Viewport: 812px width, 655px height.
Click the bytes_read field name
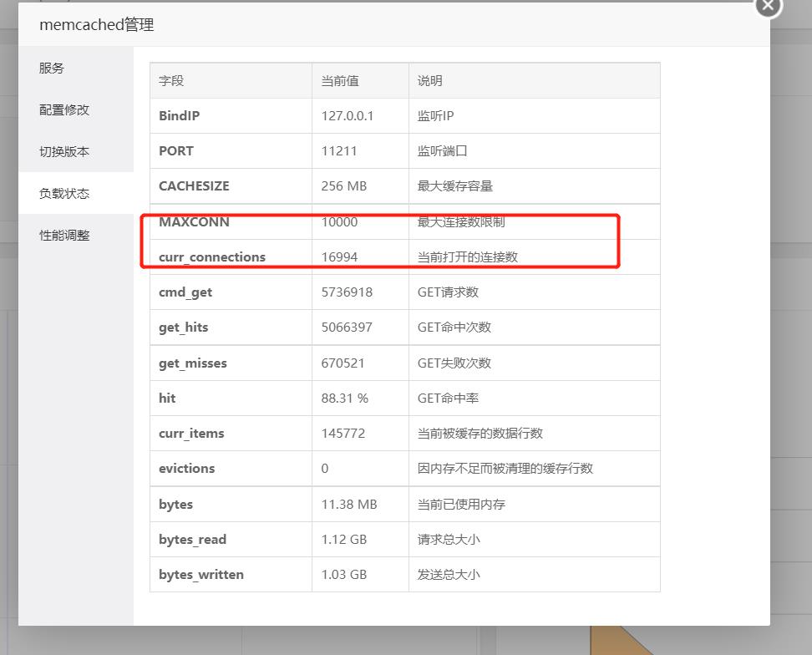coord(192,540)
